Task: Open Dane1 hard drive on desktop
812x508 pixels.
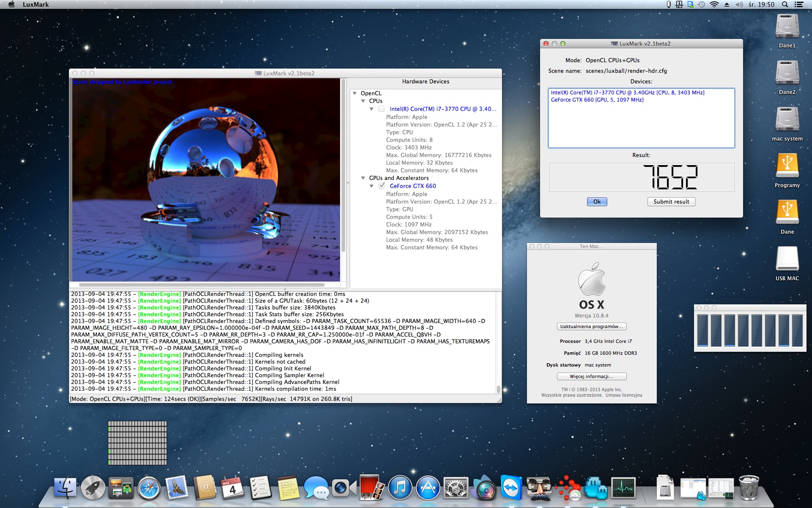Action: 787,27
